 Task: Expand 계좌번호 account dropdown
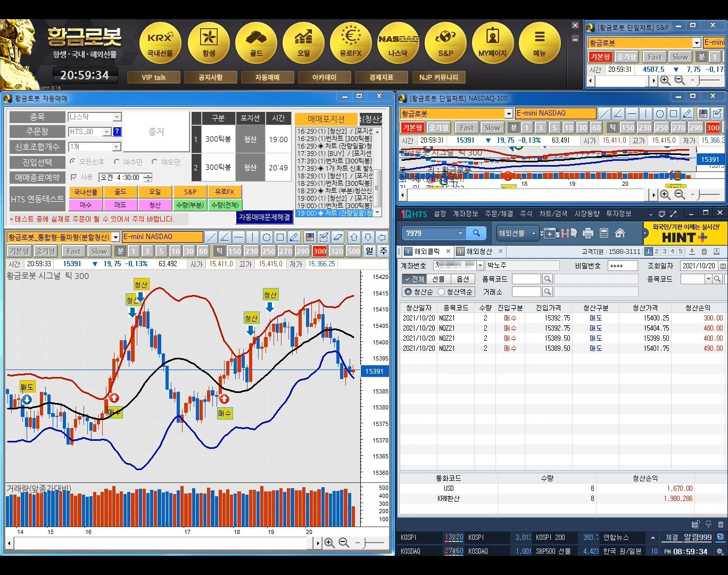(x=480, y=265)
